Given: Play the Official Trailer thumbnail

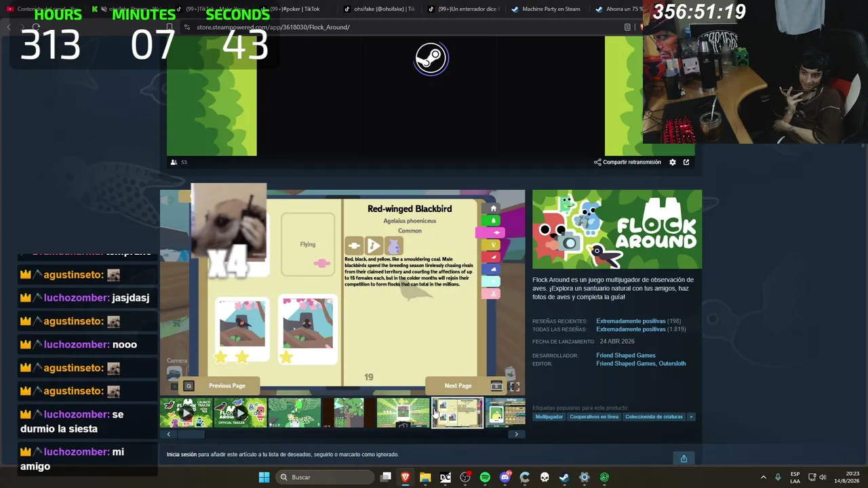Looking at the screenshot, I should pyautogui.click(x=240, y=413).
